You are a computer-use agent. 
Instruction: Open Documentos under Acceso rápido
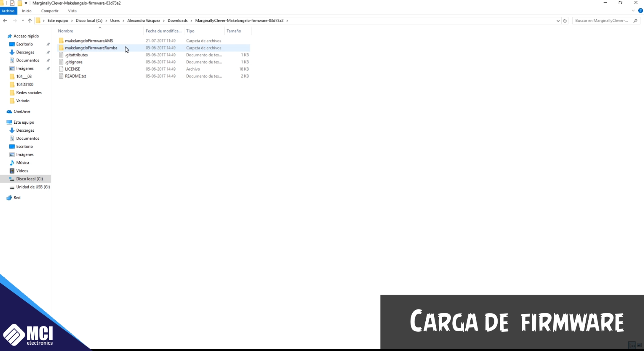(28, 60)
